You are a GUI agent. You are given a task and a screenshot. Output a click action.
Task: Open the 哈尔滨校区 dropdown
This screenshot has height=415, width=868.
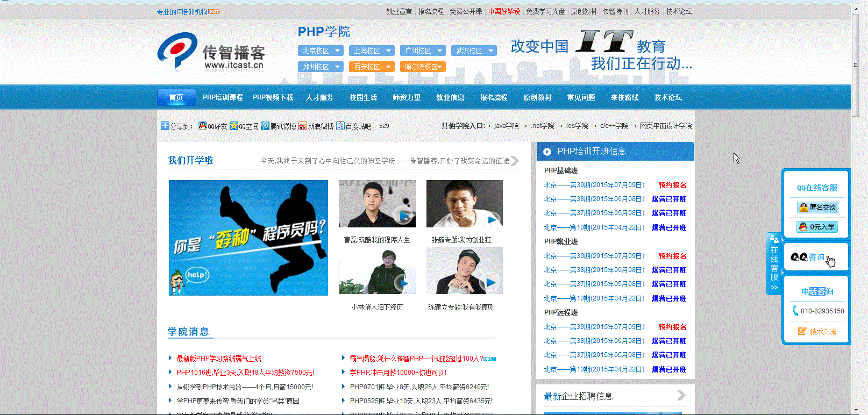(x=423, y=67)
